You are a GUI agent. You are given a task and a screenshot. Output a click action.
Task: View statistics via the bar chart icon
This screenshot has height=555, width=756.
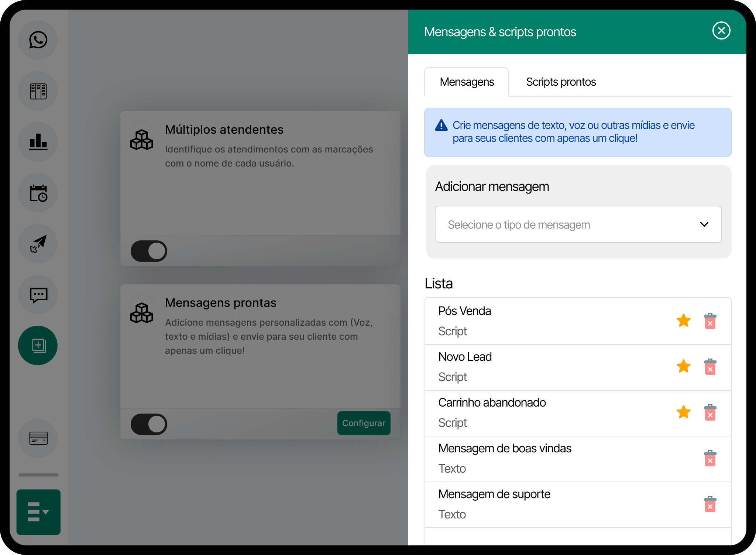coord(38,142)
